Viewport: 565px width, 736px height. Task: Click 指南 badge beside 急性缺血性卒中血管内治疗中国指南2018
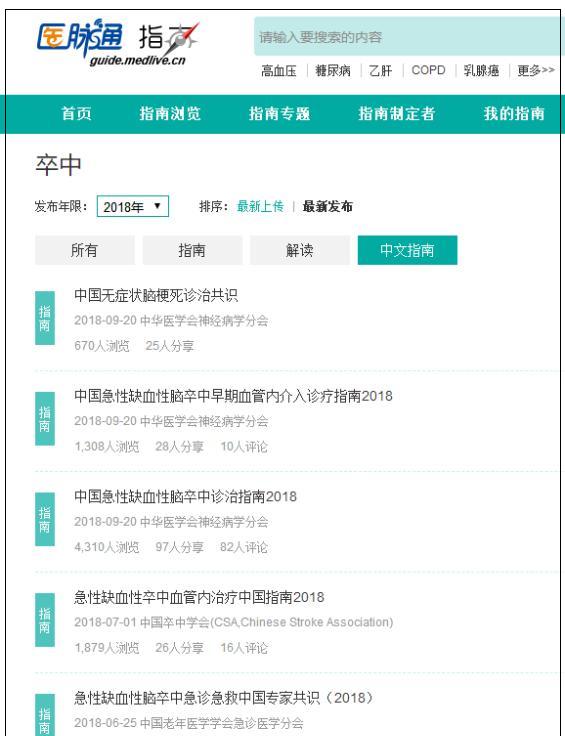45,620
